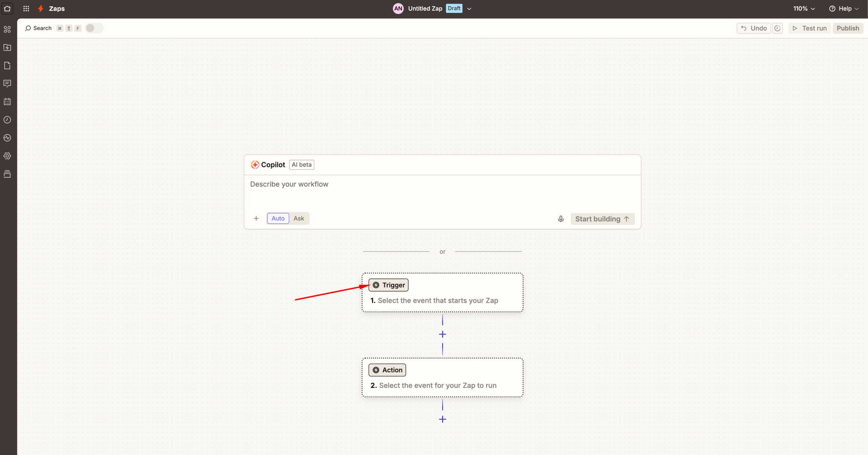Click the Action step button
The height and width of the screenshot is (455, 868).
click(387, 370)
